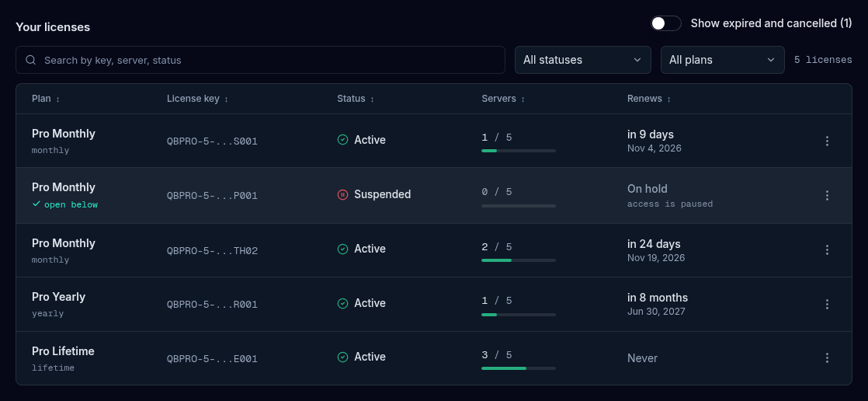Screen dimensions: 868x401
Task: Click the 'Nov 4, 2026' renewal date
Action: coord(654,148)
